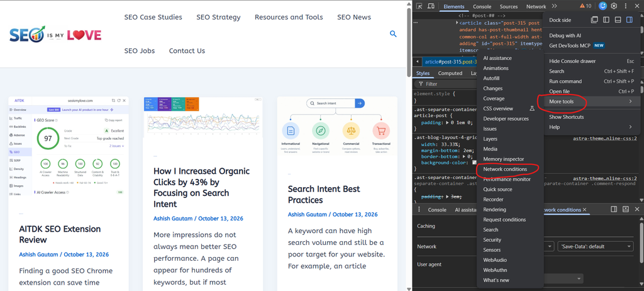Open the user agent dropdown

[x=563, y=278]
